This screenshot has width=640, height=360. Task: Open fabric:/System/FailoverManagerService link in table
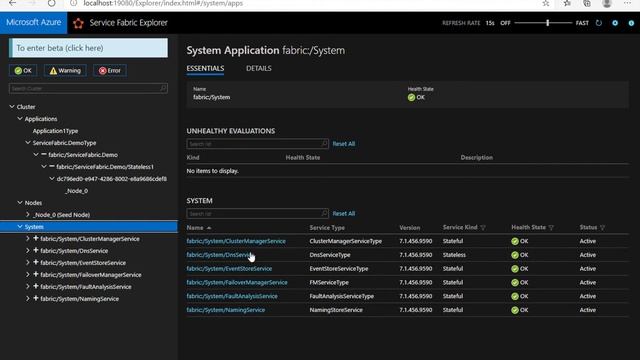(237, 282)
